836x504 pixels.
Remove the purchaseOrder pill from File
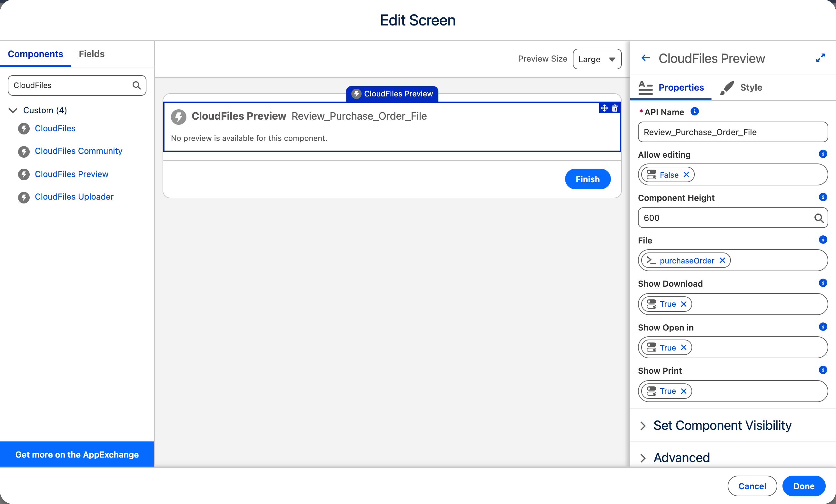pyautogui.click(x=722, y=260)
